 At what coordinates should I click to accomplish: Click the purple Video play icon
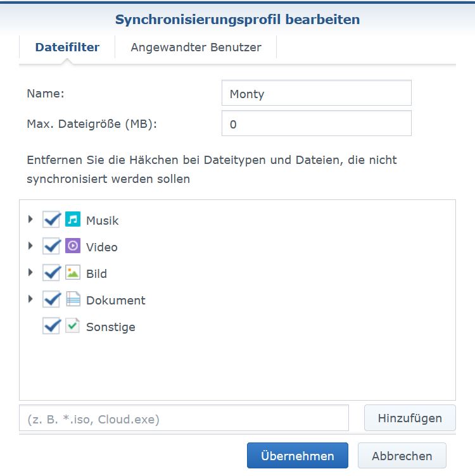click(73, 246)
